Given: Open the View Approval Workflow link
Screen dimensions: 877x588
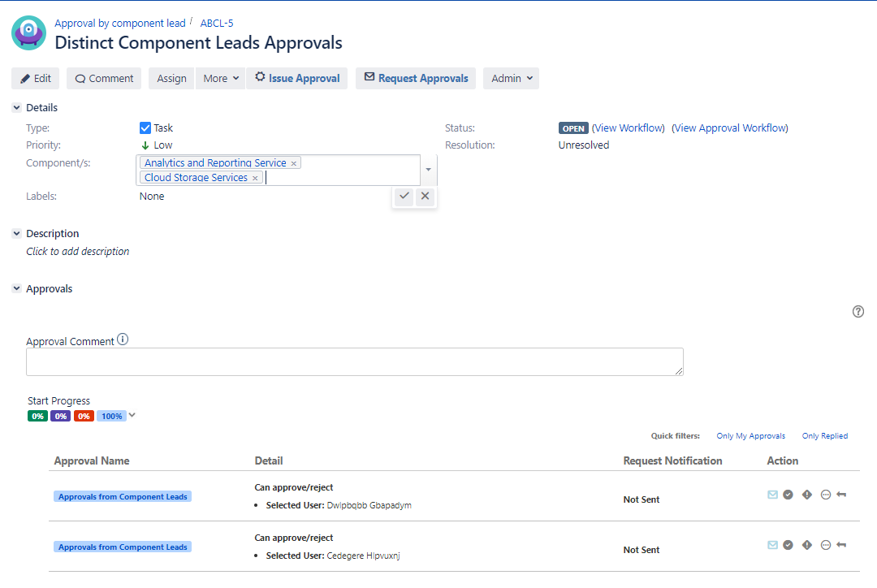Looking at the screenshot, I should coord(730,128).
